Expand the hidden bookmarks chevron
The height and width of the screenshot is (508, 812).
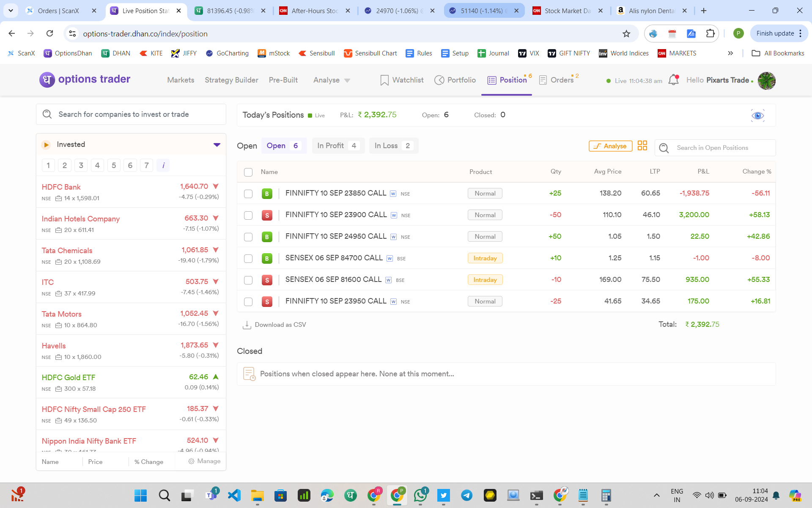pyautogui.click(x=730, y=53)
